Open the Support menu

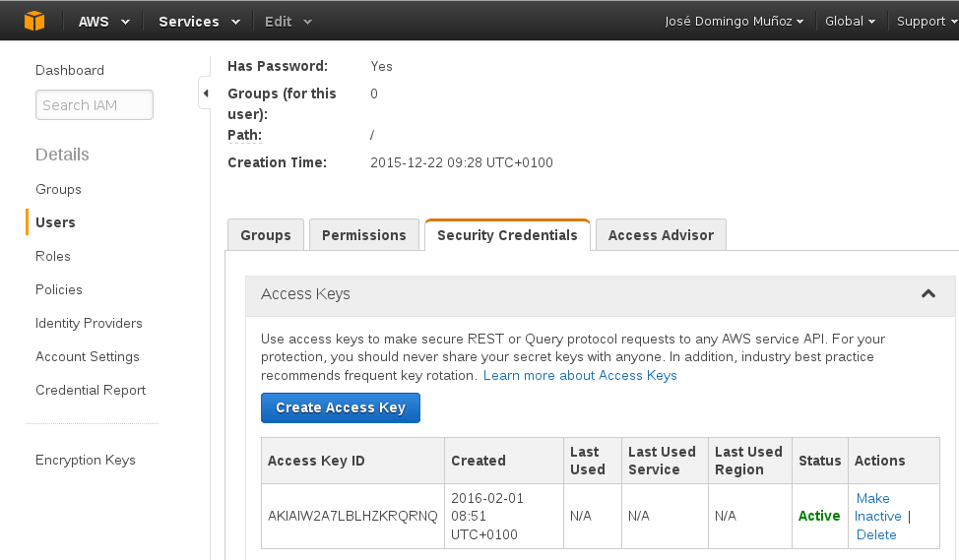926,22
